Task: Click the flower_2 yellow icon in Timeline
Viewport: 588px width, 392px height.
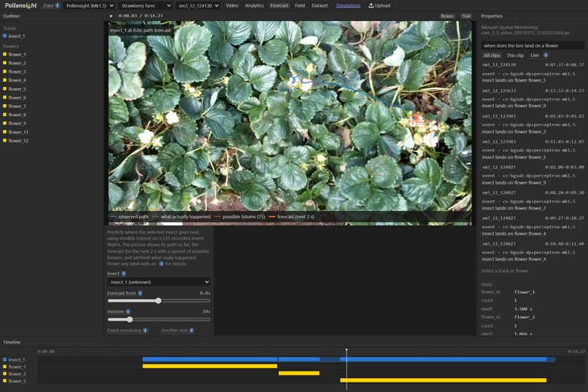Action: coord(5,374)
